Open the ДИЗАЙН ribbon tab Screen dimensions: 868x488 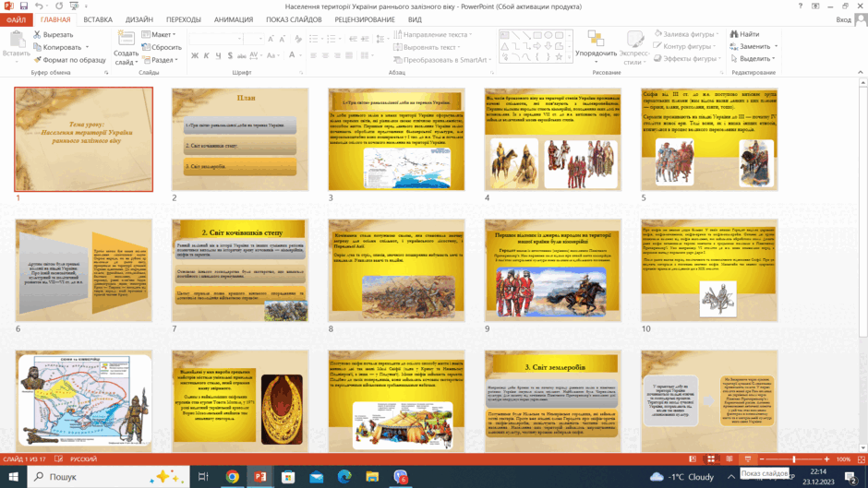click(x=139, y=19)
